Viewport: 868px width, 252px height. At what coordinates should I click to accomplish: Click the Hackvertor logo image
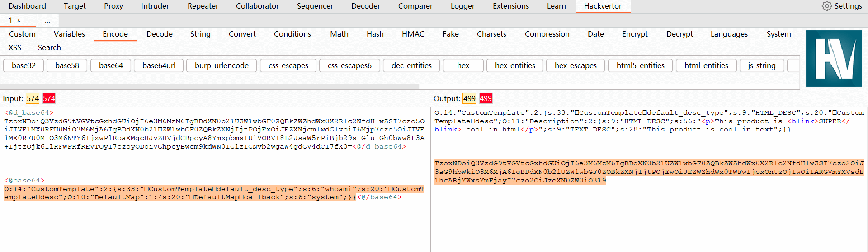834,59
